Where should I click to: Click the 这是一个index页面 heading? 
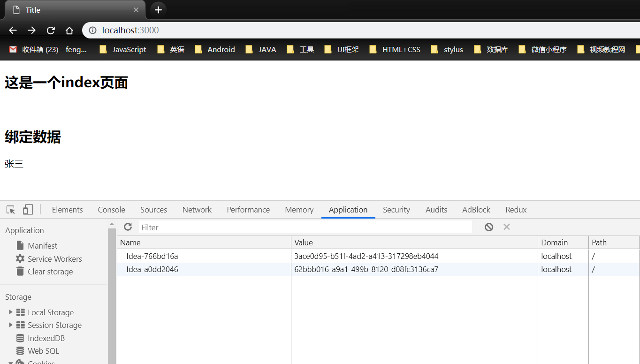pos(66,83)
